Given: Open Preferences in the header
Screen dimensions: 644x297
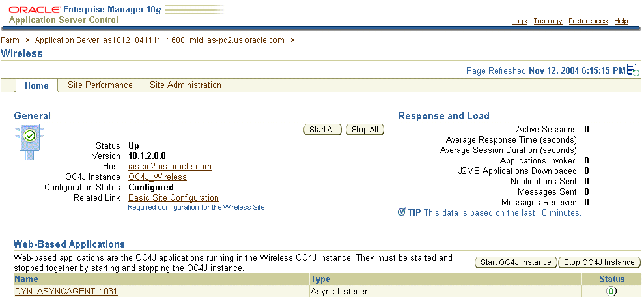Looking at the screenshot, I should click(x=588, y=21).
